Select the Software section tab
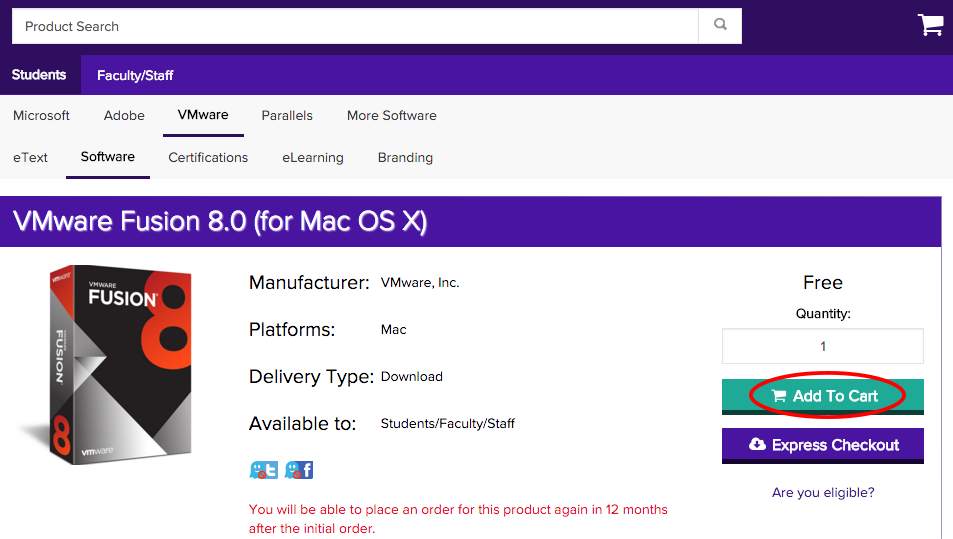The height and width of the screenshot is (539, 953). click(108, 157)
